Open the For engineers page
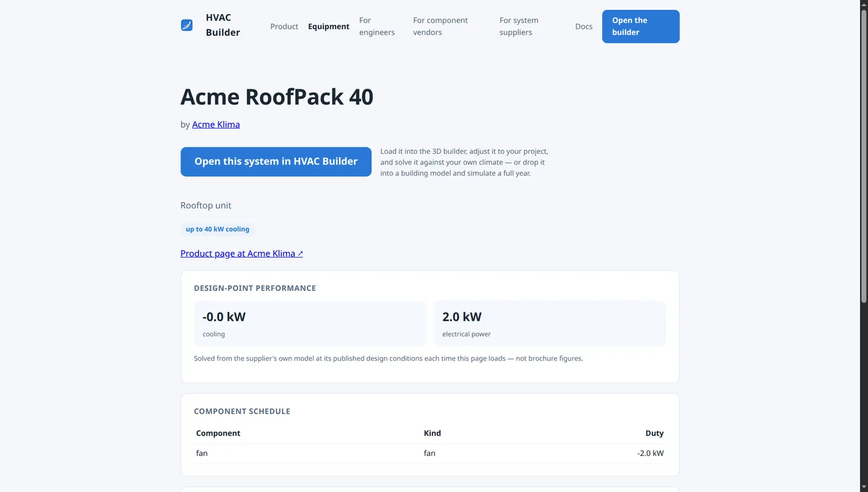The width and height of the screenshot is (868, 492). (377, 27)
